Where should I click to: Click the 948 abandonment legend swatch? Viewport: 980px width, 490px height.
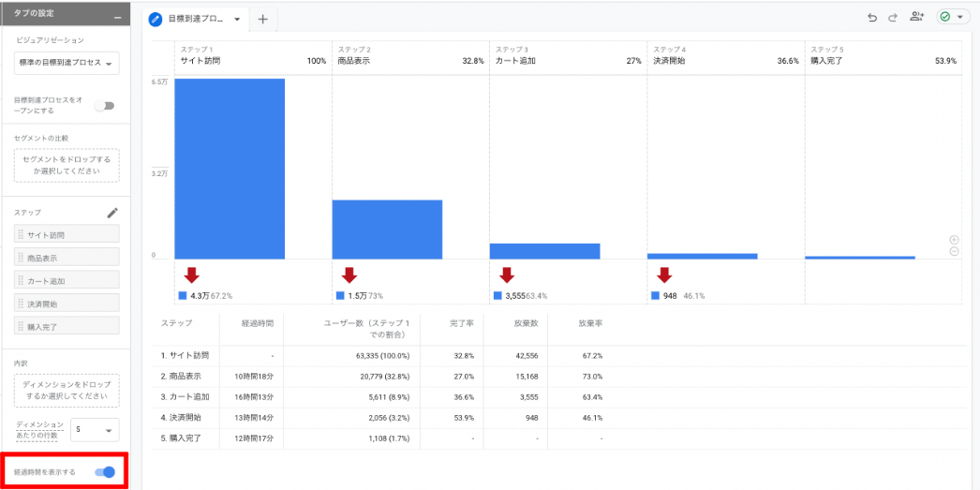(x=655, y=296)
